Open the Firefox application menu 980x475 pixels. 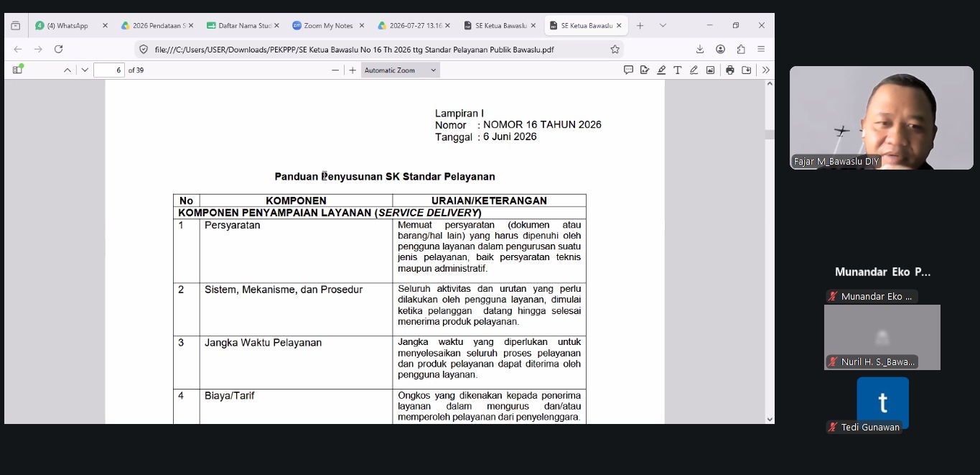(x=761, y=49)
